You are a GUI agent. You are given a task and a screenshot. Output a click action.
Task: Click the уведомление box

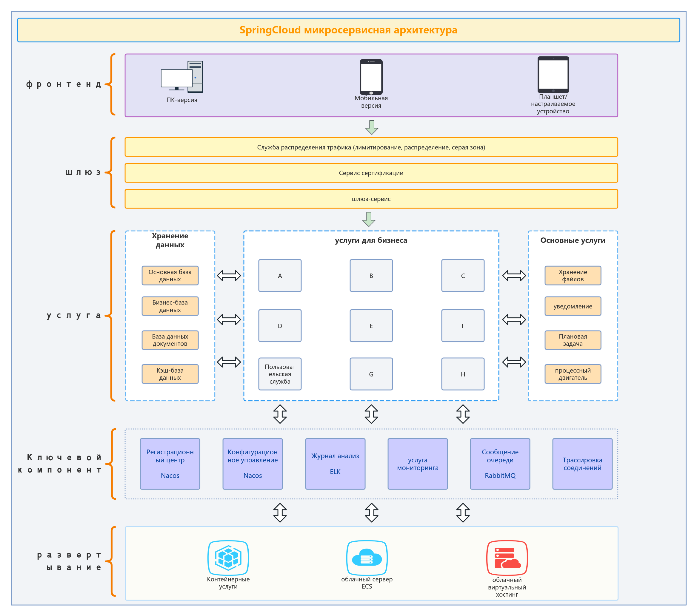point(573,306)
